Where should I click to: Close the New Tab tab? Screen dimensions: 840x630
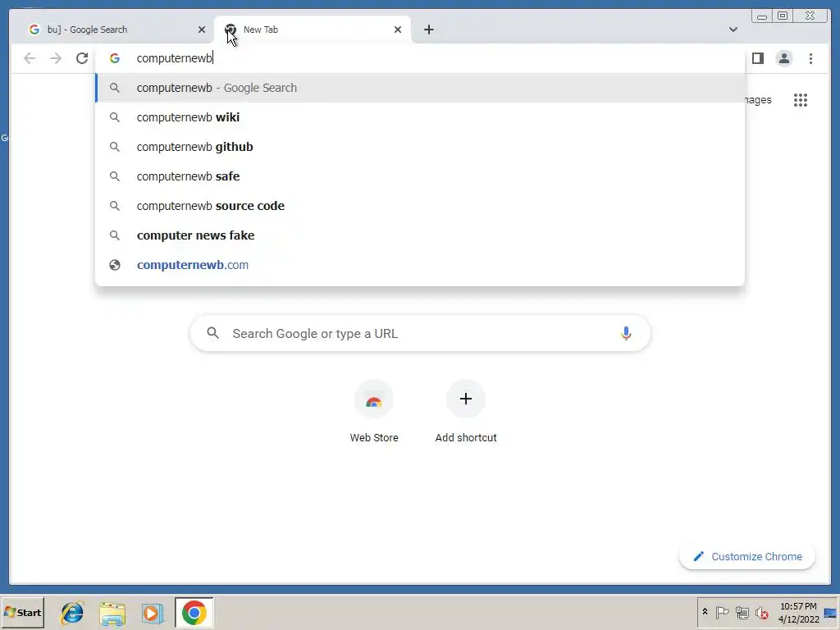[398, 30]
